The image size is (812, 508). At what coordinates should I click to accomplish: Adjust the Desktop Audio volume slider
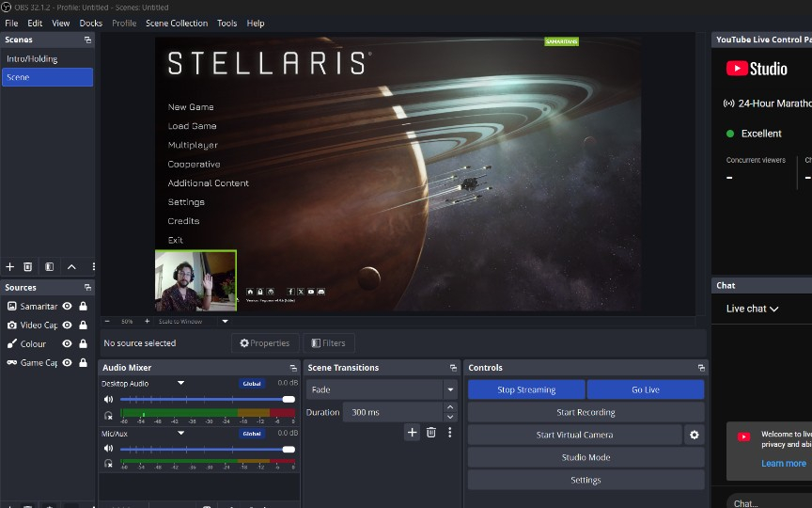tap(207, 399)
